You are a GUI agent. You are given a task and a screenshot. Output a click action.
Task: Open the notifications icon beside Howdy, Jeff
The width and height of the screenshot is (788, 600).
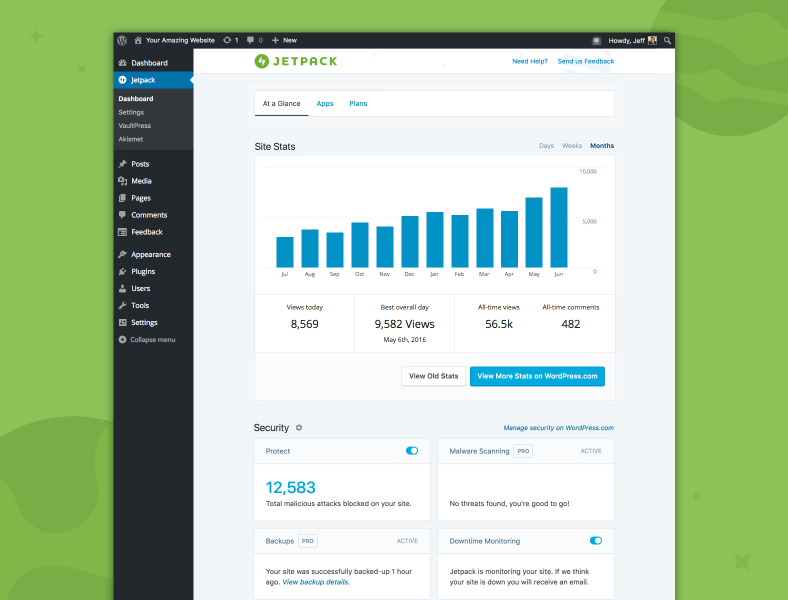tap(597, 41)
